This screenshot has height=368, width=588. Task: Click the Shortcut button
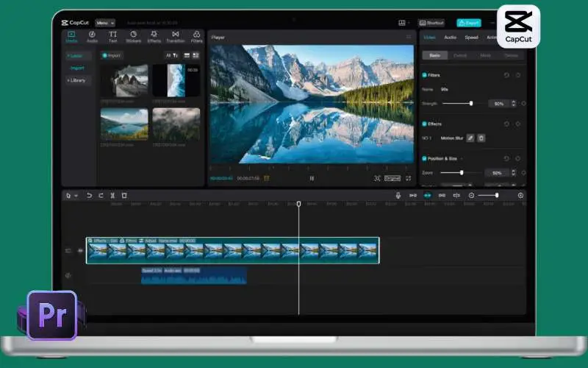coord(431,23)
